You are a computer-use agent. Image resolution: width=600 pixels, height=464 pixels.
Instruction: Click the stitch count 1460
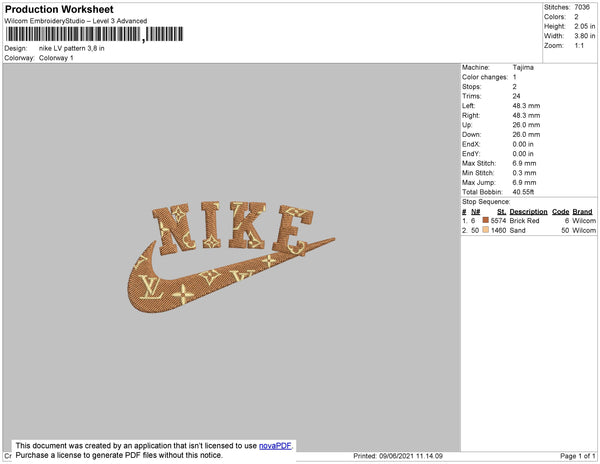pyautogui.click(x=498, y=230)
